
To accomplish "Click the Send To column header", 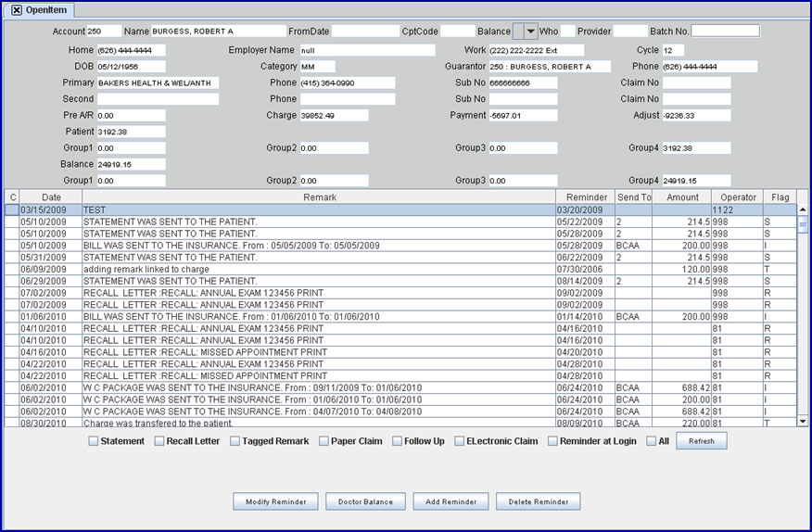I will [x=634, y=196].
